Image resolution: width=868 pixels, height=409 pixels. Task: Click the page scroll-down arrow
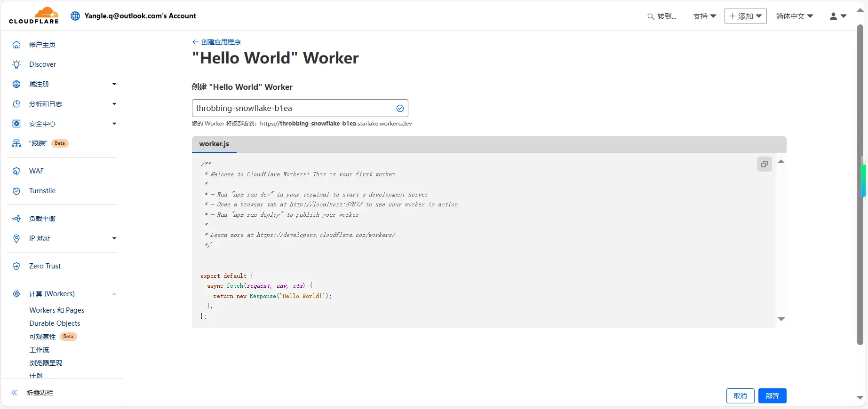(860, 398)
